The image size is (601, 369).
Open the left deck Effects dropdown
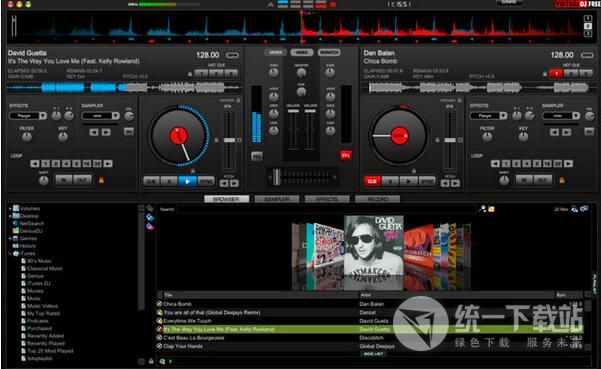point(28,116)
